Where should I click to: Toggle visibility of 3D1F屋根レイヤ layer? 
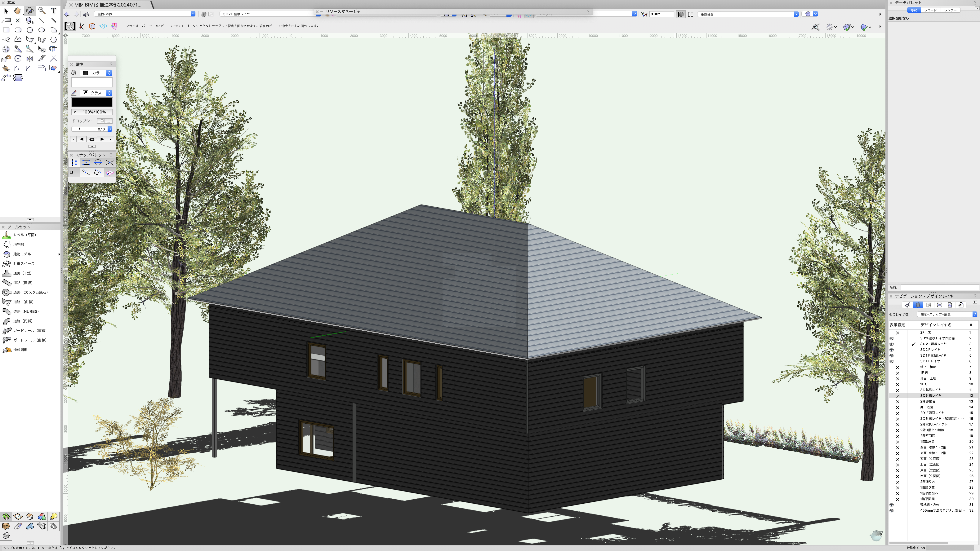pos(891,355)
